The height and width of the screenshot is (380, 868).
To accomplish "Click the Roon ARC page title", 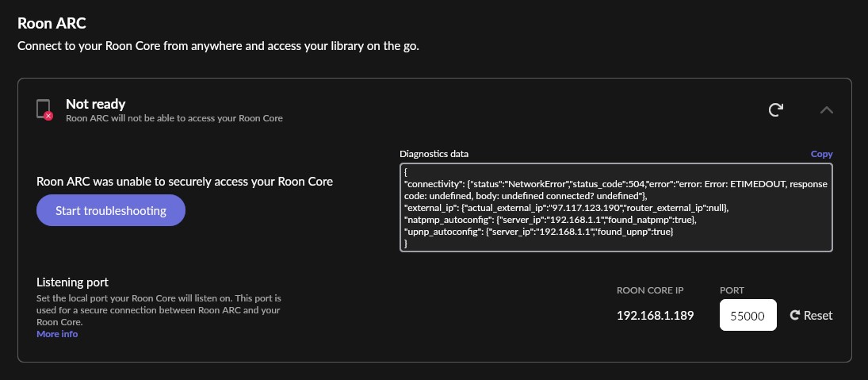I will 52,23.
